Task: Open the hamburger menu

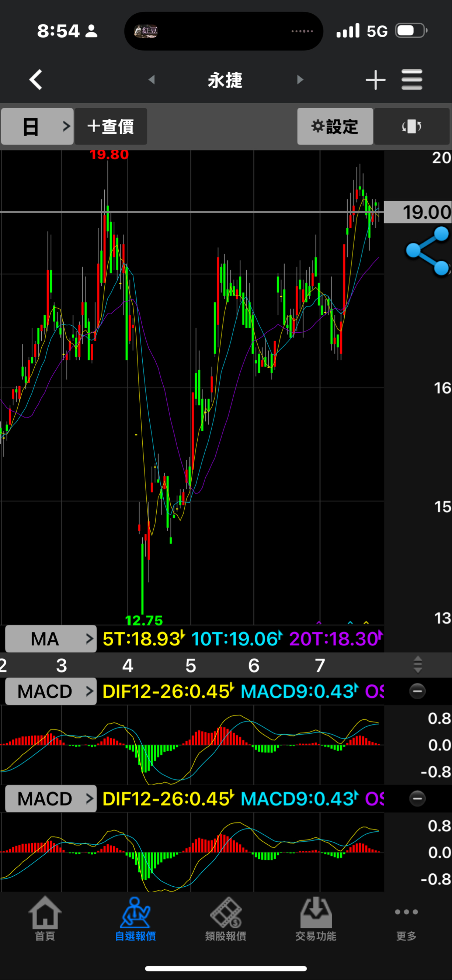Action: [412, 80]
